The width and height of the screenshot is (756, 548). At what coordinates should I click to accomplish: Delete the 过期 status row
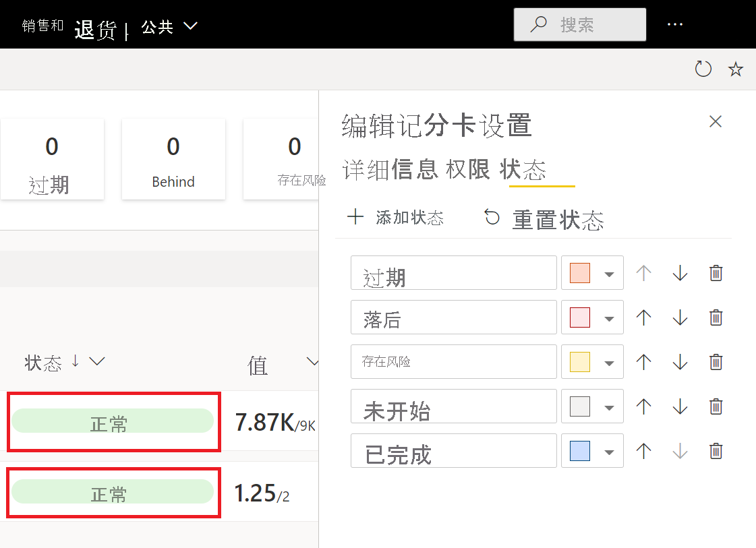716,273
